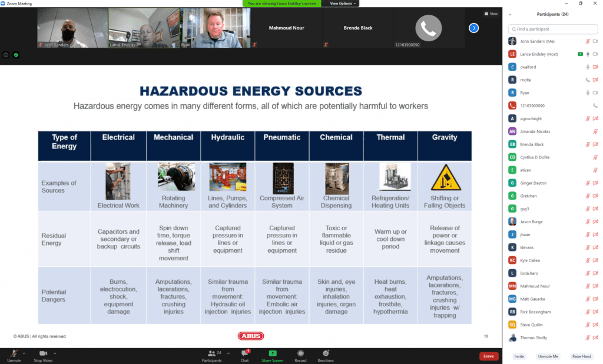This screenshot has height=364, width=603.
Task: Open the View Options dropdown
Action: (x=343, y=4)
